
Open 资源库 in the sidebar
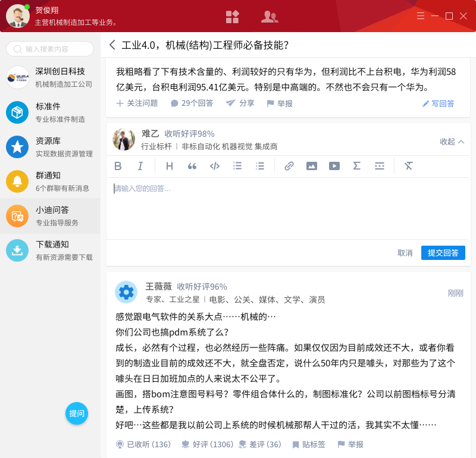tap(50, 147)
